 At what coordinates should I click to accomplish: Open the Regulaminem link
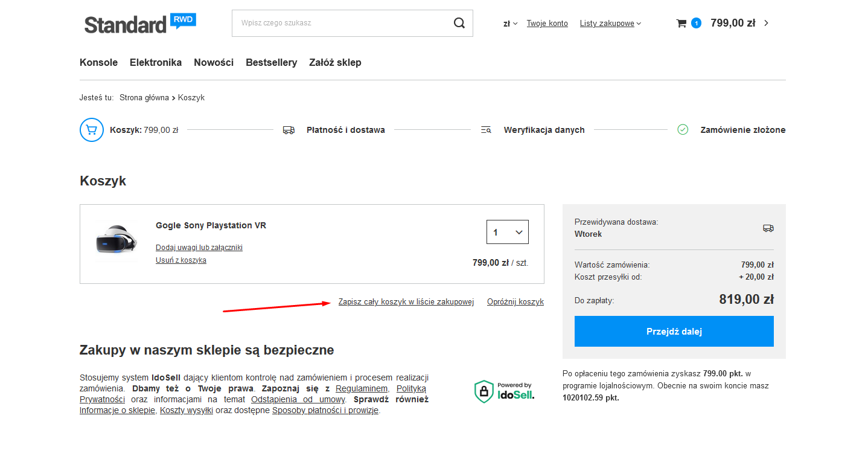tap(362, 388)
